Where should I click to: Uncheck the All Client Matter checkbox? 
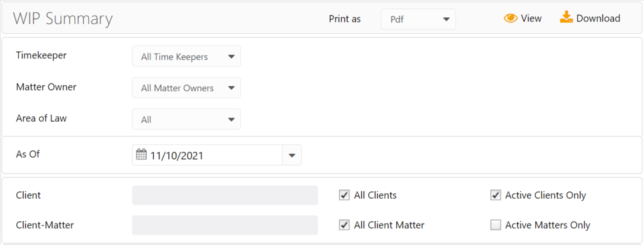click(x=344, y=225)
